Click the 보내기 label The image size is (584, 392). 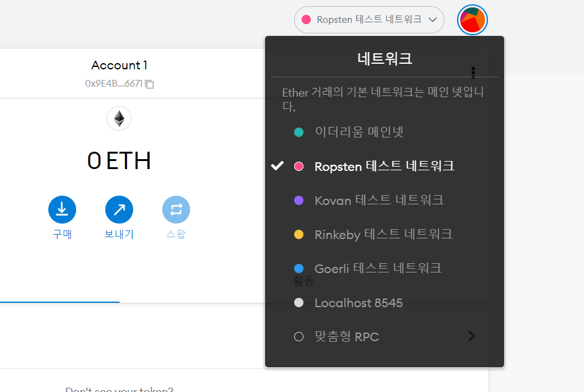point(119,234)
